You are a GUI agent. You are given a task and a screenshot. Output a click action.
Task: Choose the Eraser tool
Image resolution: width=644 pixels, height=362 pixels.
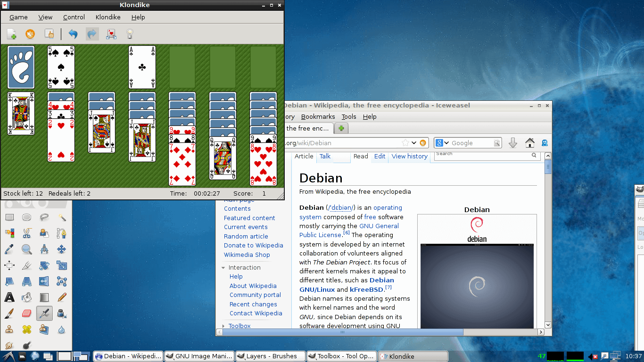[27, 313]
